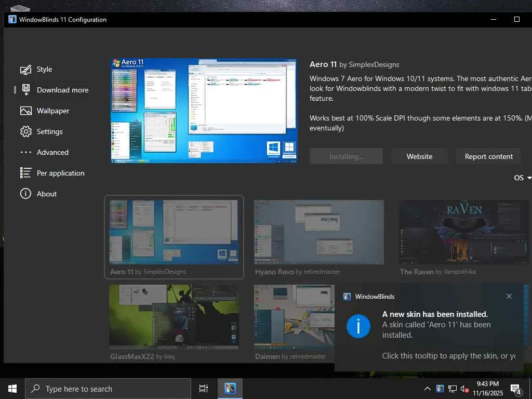The height and width of the screenshot is (399, 532).
Task: Click 'The Raven by Vampothika' caption
Action: tap(437, 272)
